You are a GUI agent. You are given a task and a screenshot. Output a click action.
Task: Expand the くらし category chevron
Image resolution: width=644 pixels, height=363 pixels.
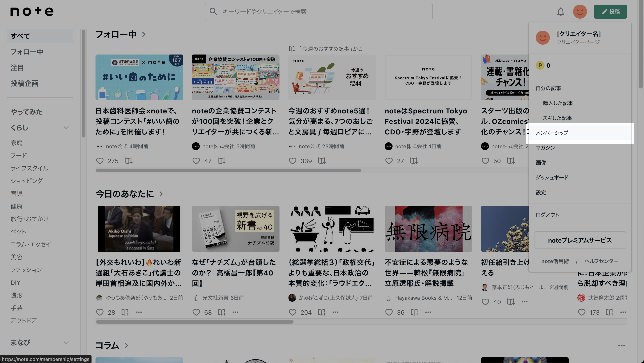66,128
